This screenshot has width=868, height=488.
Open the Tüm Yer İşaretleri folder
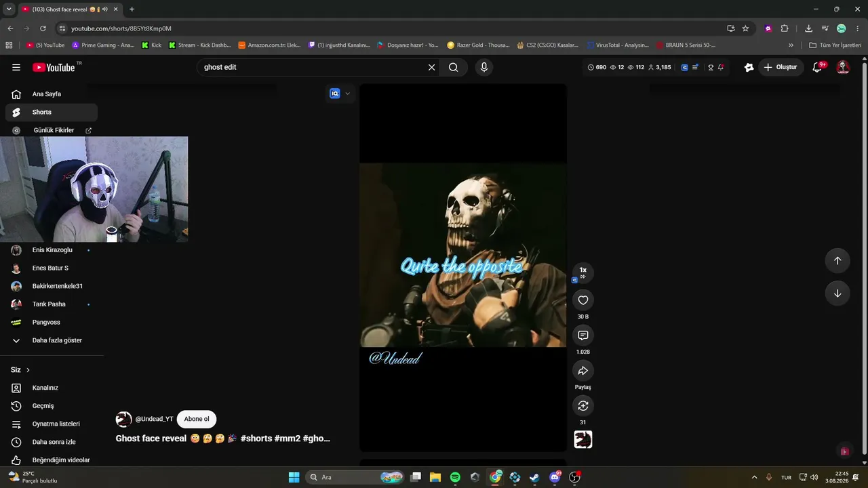click(x=835, y=45)
